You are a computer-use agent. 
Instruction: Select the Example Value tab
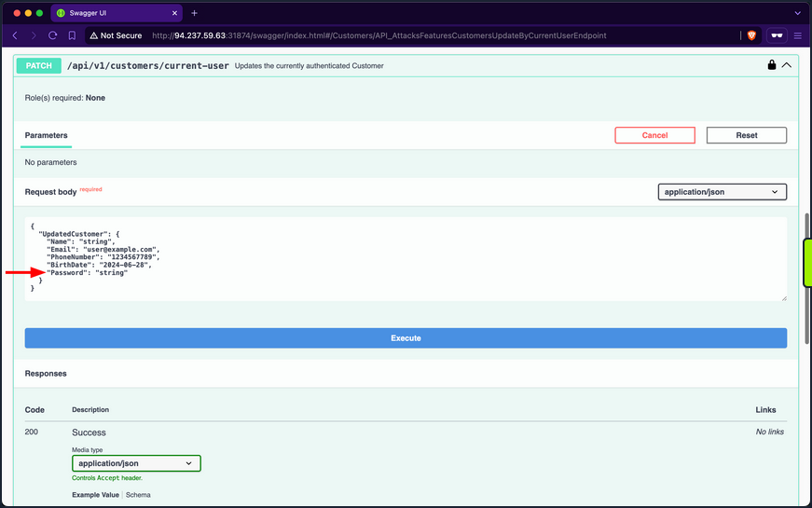[x=96, y=495]
